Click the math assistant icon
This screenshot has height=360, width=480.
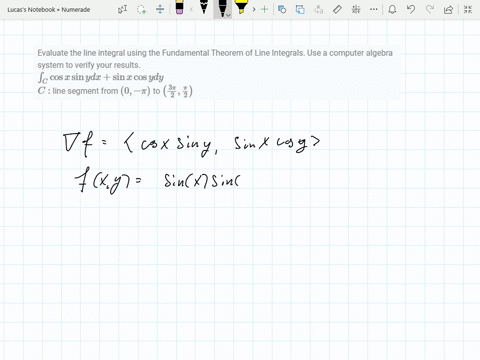[356, 9]
